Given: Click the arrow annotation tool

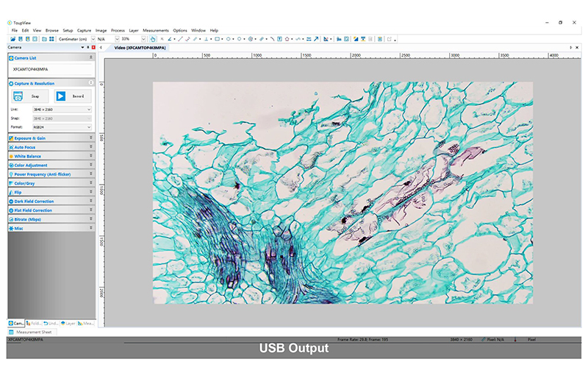Looking at the screenshot, I should (317, 39).
